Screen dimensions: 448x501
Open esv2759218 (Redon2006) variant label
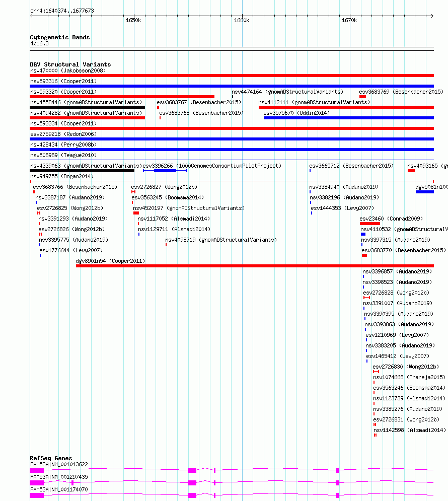point(63,134)
